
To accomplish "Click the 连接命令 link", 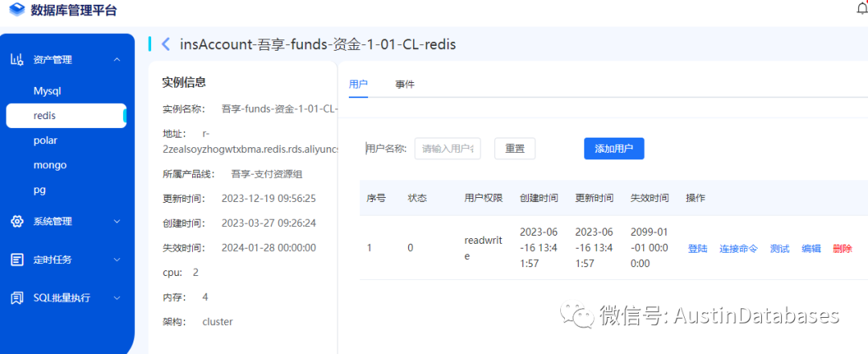I will tap(739, 249).
